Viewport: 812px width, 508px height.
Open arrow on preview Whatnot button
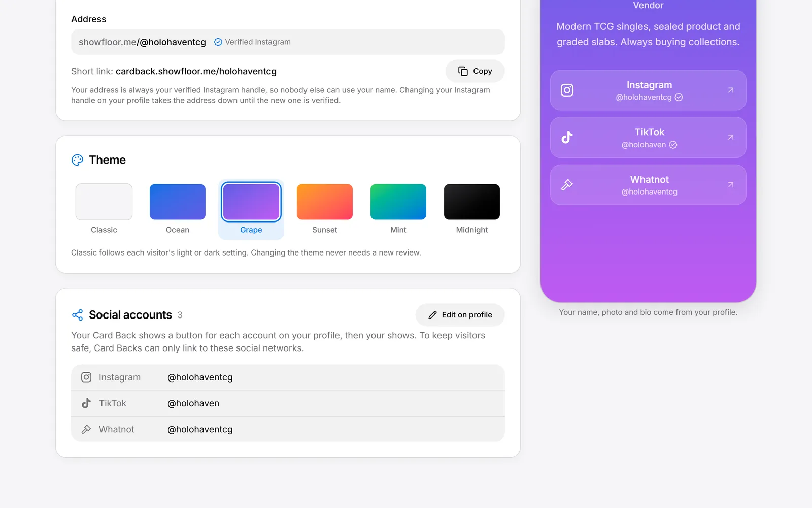click(731, 185)
